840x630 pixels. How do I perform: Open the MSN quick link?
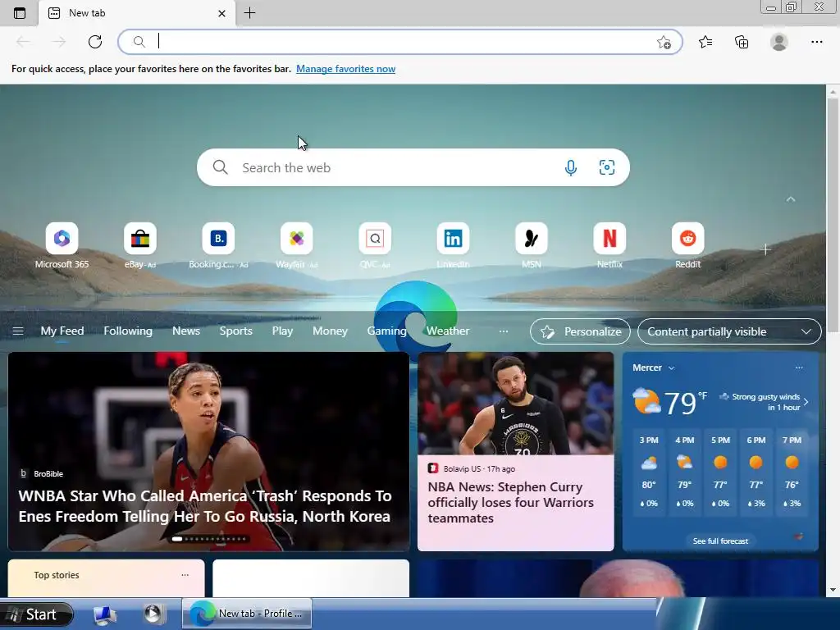click(532, 246)
